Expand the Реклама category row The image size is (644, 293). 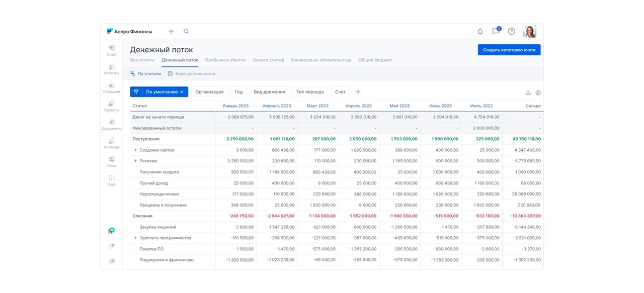[135, 161]
